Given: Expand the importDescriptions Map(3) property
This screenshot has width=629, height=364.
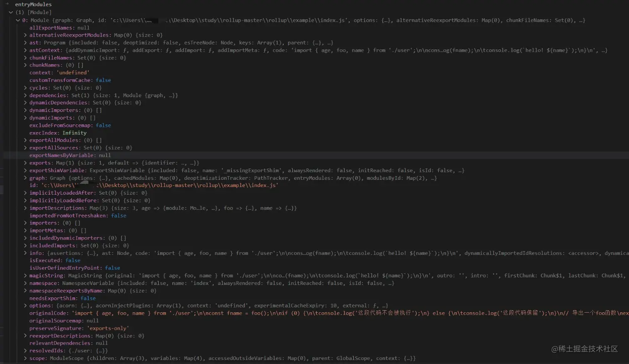Looking at the screenshot, I should [x=25, y=208].
